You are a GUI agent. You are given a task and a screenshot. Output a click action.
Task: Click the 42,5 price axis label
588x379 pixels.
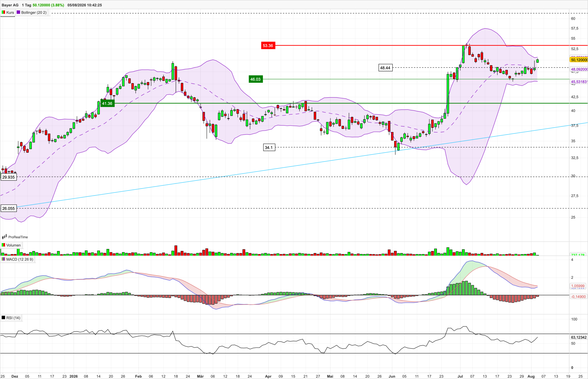pyautogui.click(x=575, y=97)
